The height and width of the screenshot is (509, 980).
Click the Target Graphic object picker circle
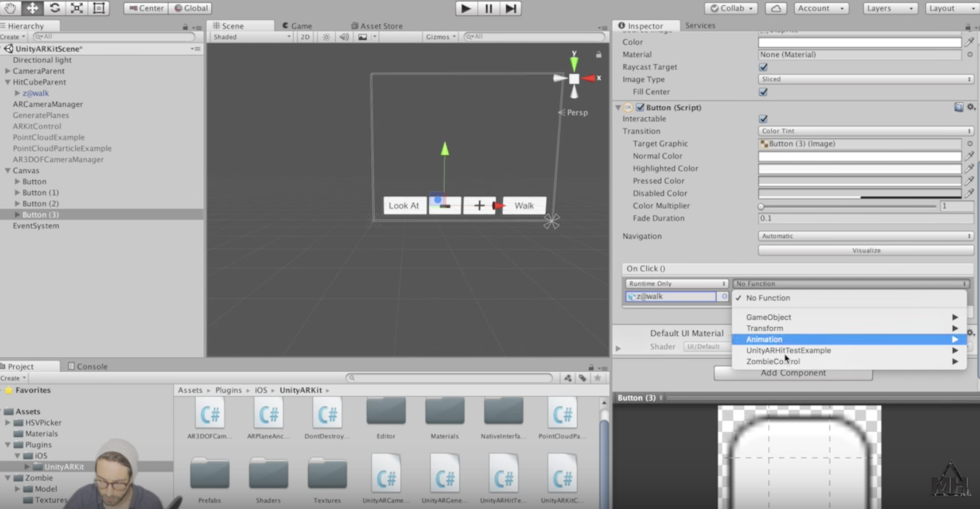(x=970, y=144)
